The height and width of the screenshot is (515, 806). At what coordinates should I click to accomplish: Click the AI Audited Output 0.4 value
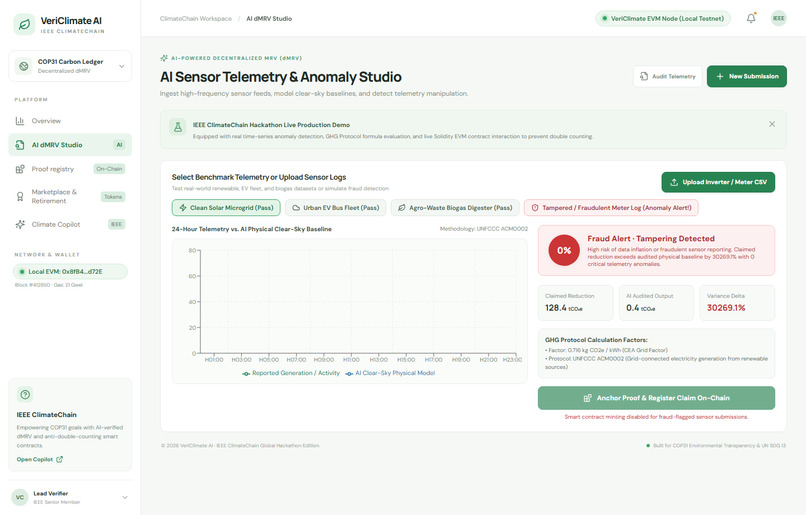(x=640, y=308)
